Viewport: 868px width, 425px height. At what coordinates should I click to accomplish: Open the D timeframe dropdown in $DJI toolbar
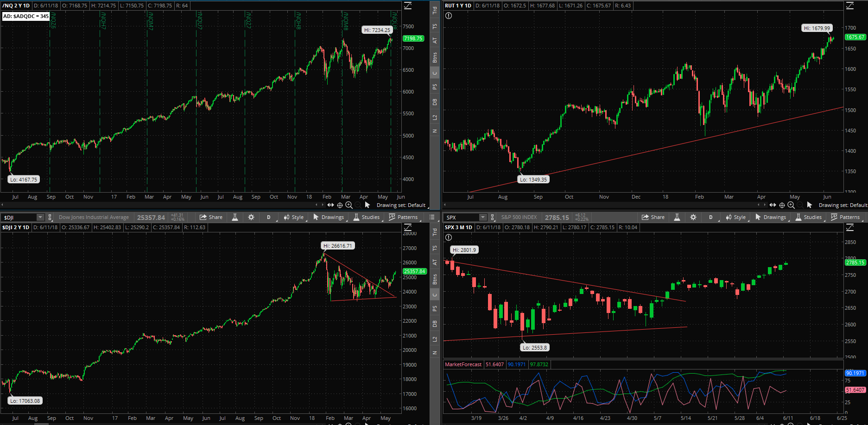point(269,217)
